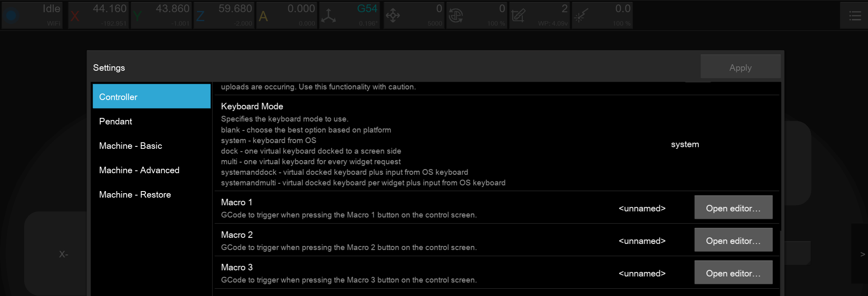This screenshot has height=296, width=868.
Task: Switch to the Pendant settings section
Action: 152,121
